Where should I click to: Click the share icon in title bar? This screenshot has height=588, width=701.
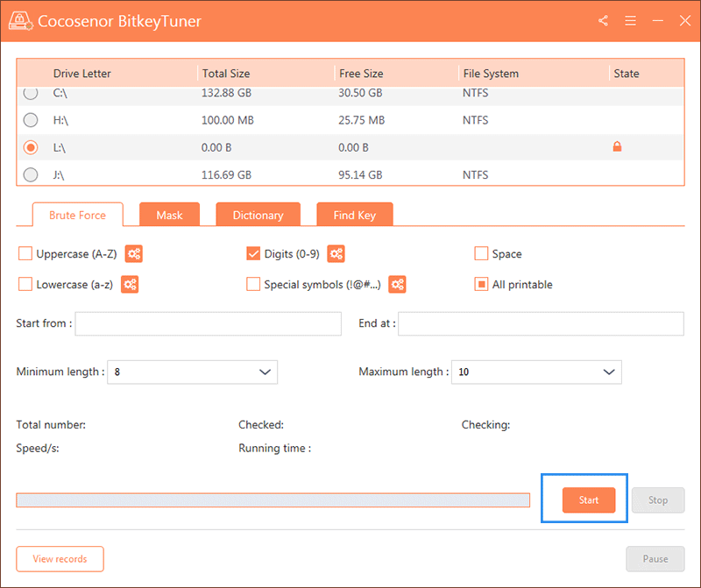[603, 20]
